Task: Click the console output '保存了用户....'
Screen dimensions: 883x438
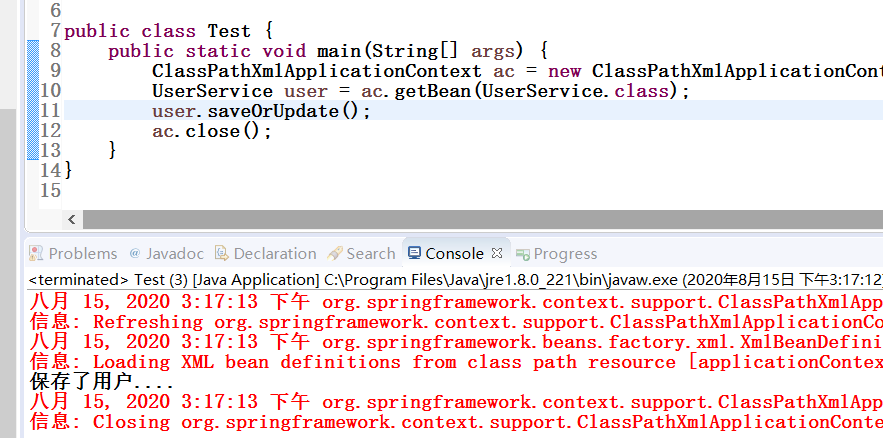Action: pyautogui.click(x=101, y=383)
